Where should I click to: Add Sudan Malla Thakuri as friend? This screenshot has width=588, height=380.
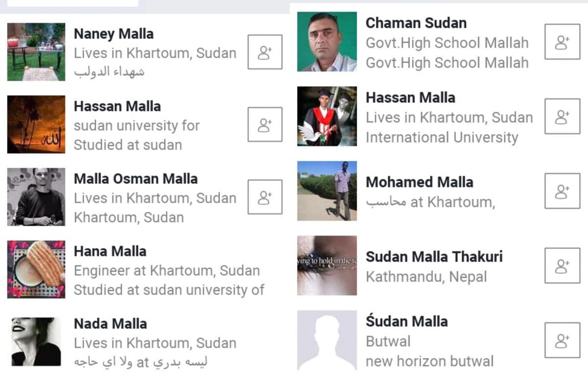tap(563, 265)
